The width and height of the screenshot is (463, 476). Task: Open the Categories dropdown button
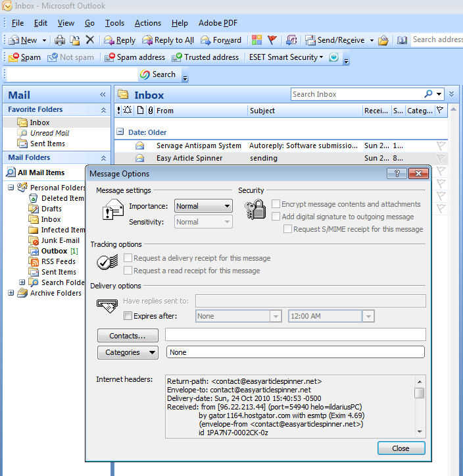(x=128, y=352)
